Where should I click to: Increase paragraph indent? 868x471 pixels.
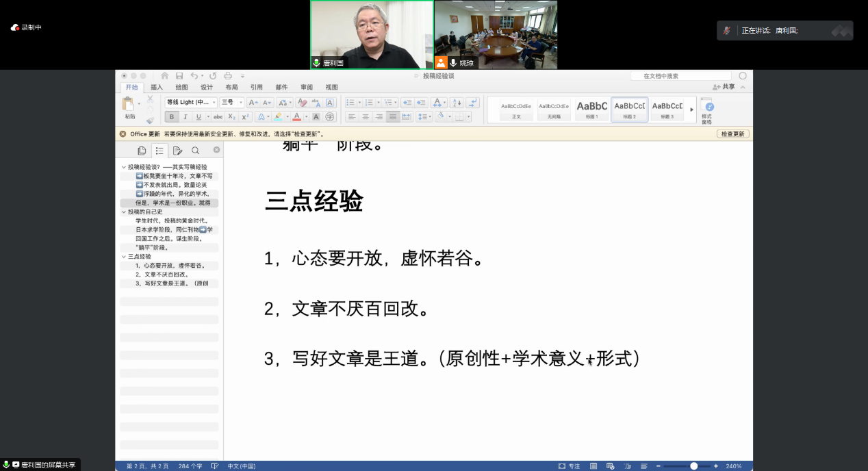point(421,102)
